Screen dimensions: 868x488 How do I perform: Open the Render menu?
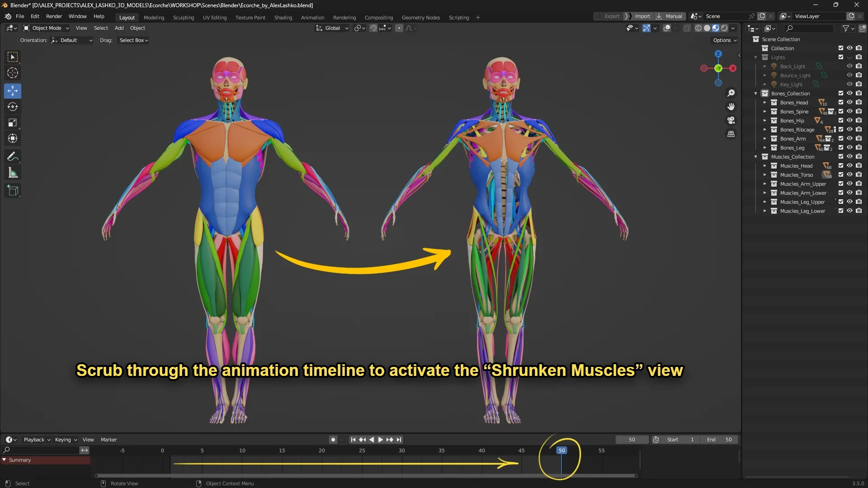point(54,16)
